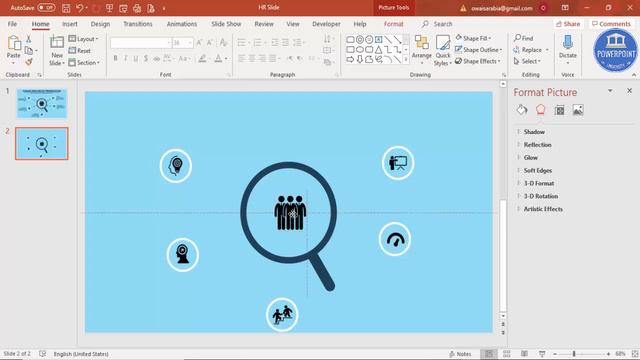
Task: Expand the Shadow section
Action: [534, 132]
